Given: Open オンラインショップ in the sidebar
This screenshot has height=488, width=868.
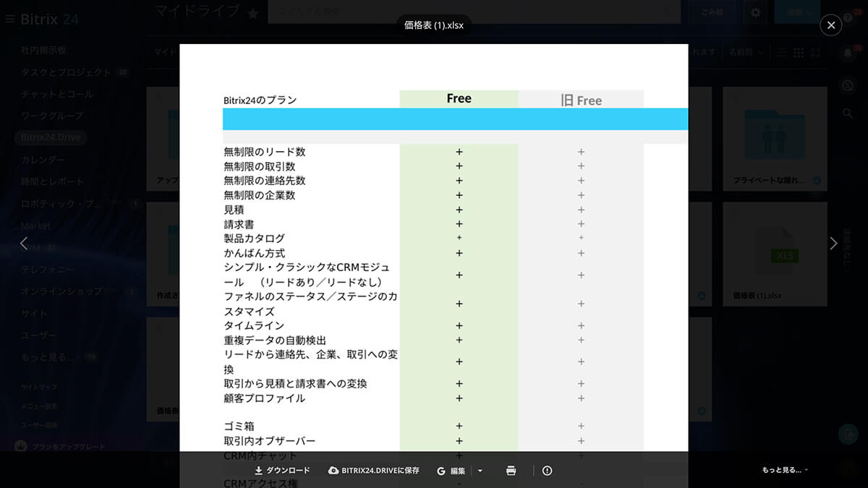Looking at the screenshot, I should (x=61, y=291).
